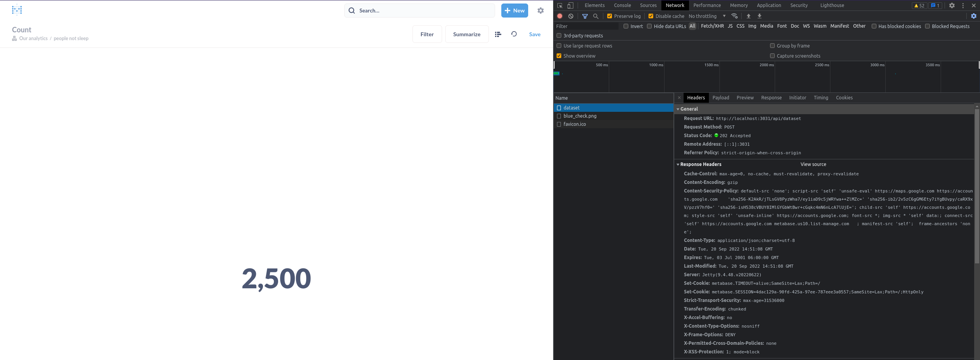Import HAR file using the upload icon

click(x=748, y=16)
